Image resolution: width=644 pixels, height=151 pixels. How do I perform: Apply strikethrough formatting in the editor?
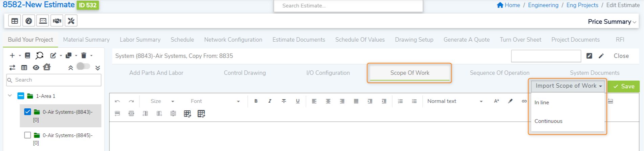pos(284,101)
